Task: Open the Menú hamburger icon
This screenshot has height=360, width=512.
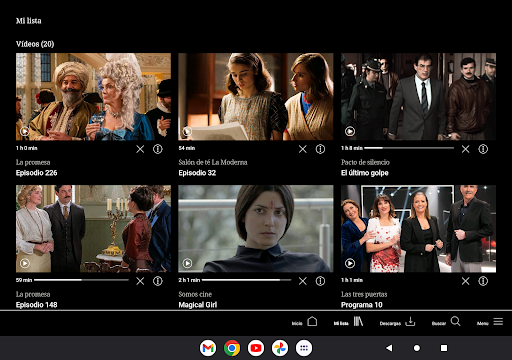Action: point(498,321)
